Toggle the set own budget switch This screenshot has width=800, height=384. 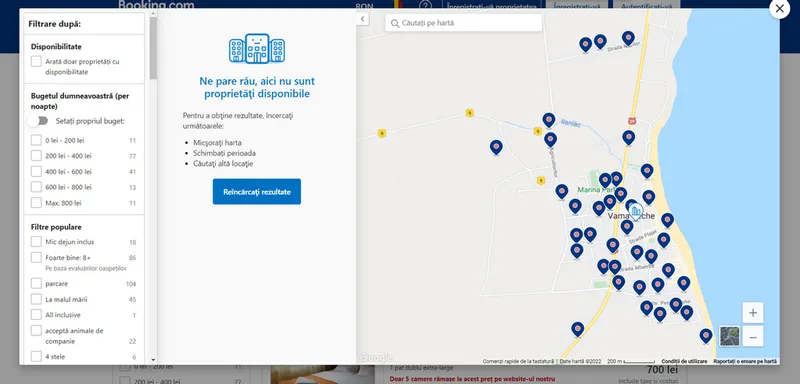pos(38,121)
